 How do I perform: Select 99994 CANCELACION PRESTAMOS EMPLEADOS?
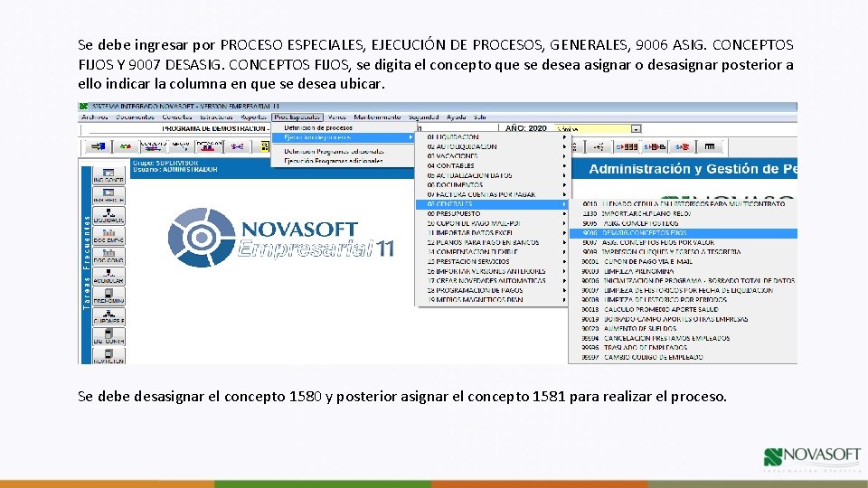click(x=684, y=338)
